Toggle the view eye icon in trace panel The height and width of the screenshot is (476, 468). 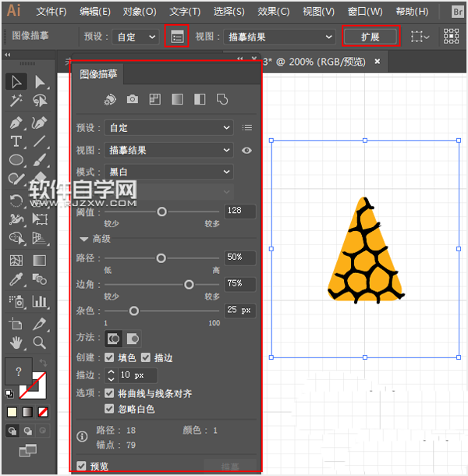click(246, 151)
